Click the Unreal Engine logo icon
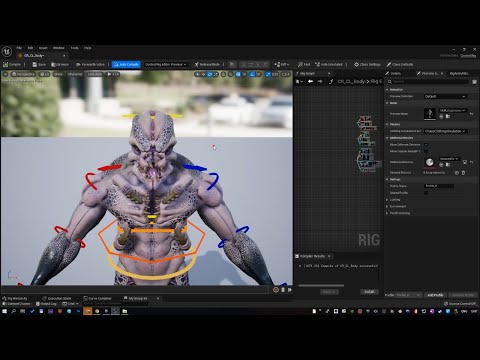 click(x=7, y=52)
